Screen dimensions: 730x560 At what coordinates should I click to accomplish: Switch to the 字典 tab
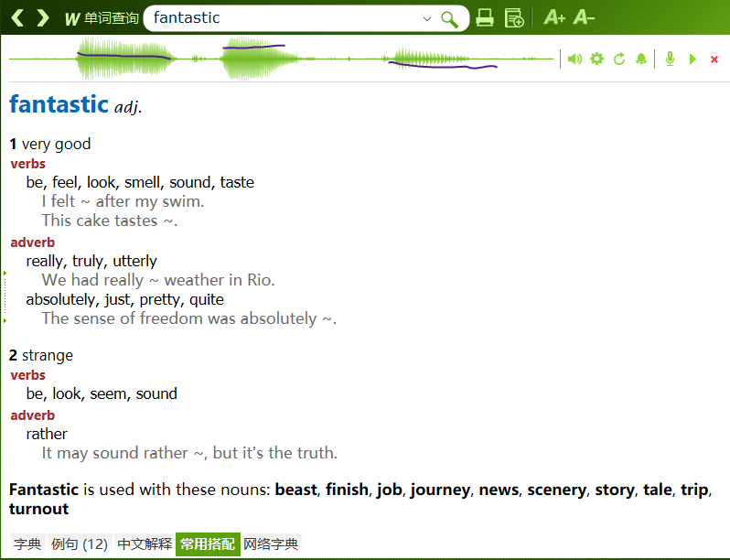coord(27,544)
